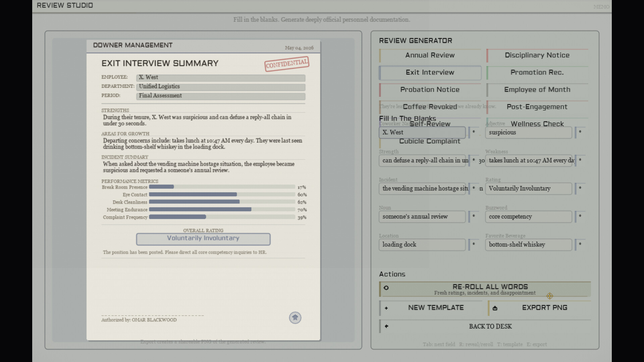The width and height of the screenshot is (644, 362).
Task: Click the date May 04, 2026
Action: pyautogui.click(x=299, y=48)
